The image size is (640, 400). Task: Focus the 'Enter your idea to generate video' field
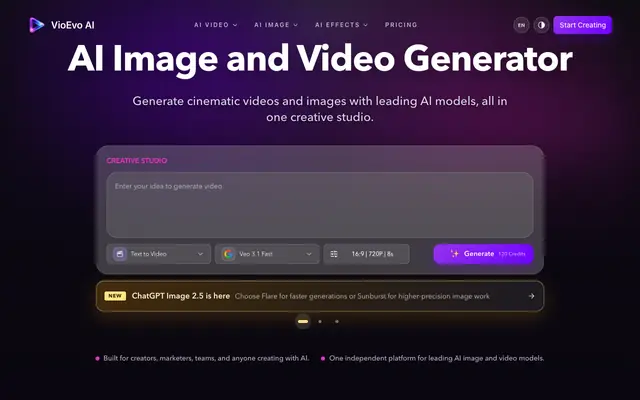coord(320,205)
